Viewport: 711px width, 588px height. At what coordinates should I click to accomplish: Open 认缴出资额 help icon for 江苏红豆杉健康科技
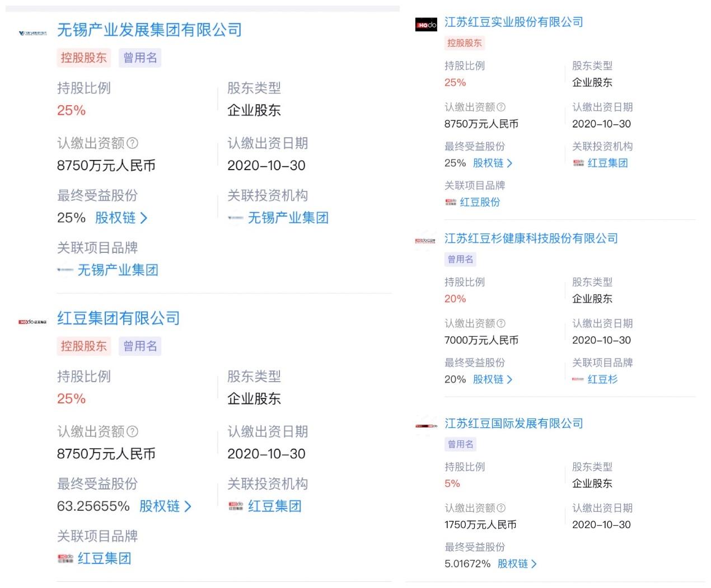click(x=501, y=323)
